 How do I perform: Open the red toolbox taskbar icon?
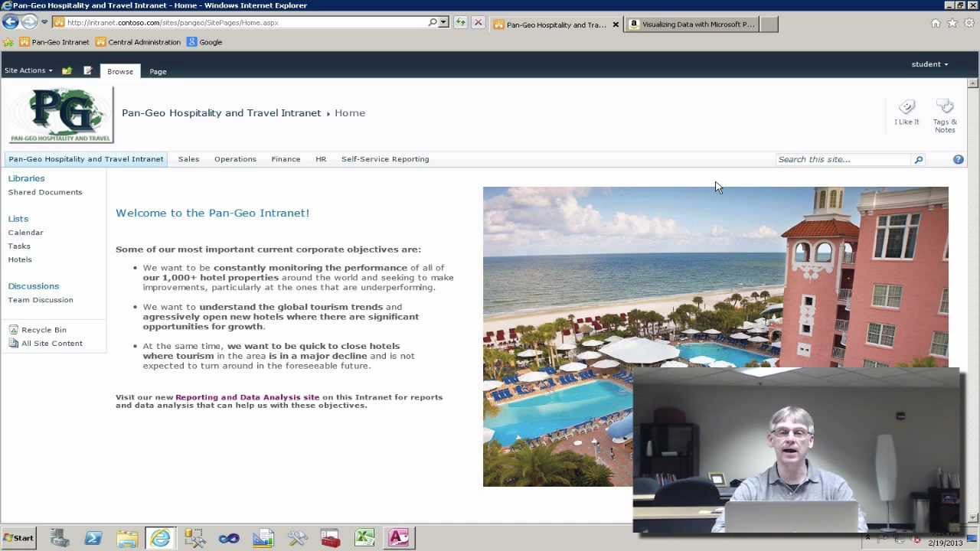pos(331,538)
